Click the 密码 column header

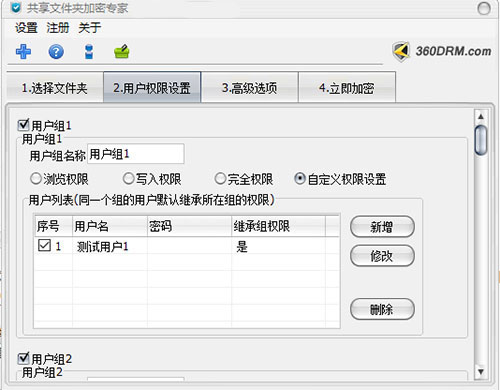point(189,226)
